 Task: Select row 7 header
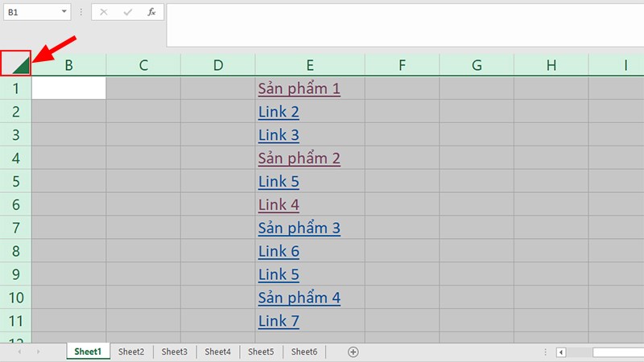click(x=16, y=228)
